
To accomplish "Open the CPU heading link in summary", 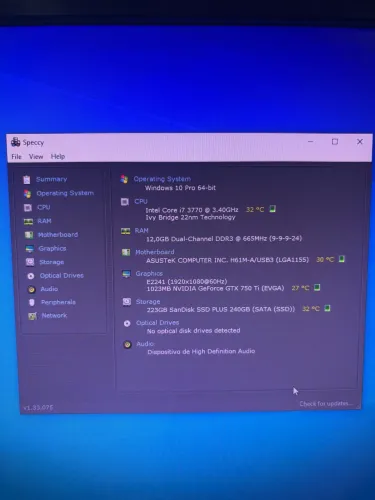I will point(141,201).
